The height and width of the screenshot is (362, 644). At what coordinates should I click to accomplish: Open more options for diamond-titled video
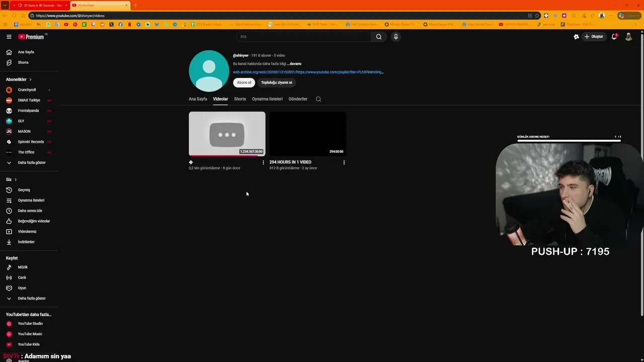[263, 162]
